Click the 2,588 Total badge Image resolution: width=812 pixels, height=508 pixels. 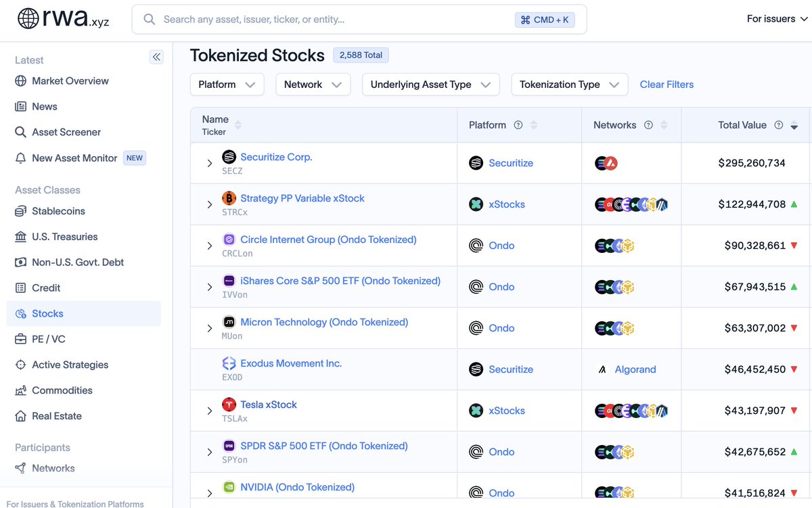361,55
